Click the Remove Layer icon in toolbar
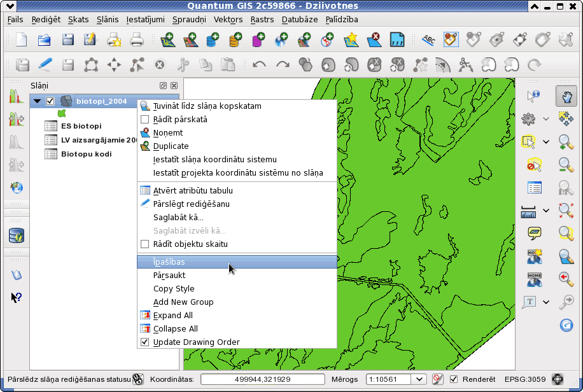Viewport: 583px width, 392px height. coord(374,40)
